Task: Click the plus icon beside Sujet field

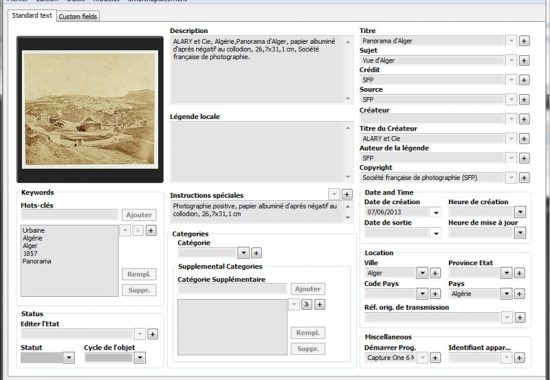Action: pyautogui.click(x=524, y=60)
